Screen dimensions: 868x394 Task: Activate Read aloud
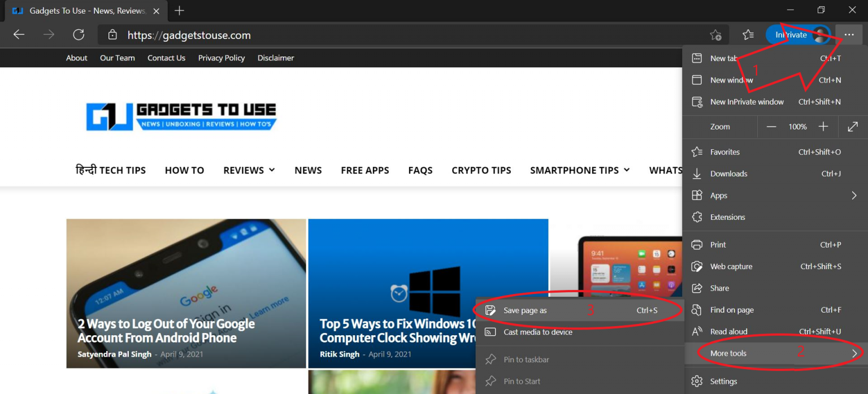(x=729, y=331)
